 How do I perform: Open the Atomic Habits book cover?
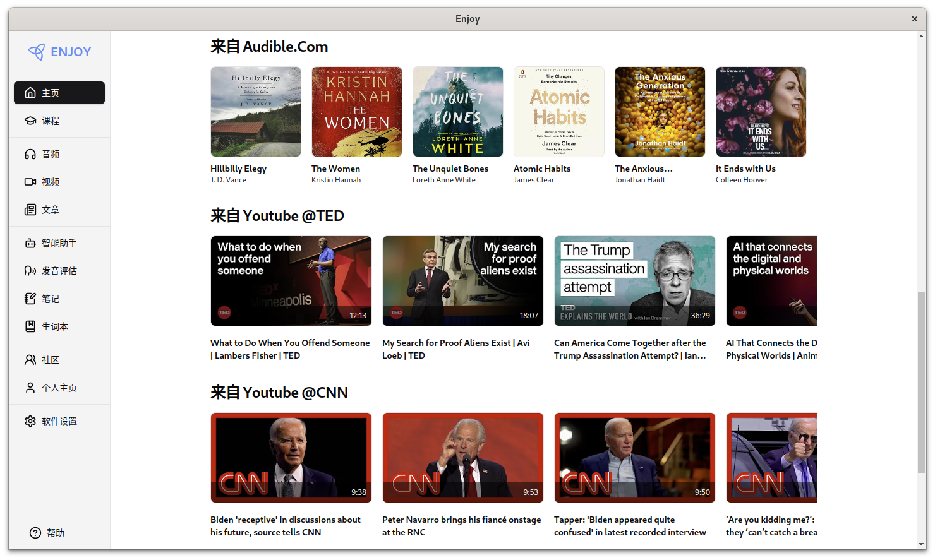(x=559, y=112)
